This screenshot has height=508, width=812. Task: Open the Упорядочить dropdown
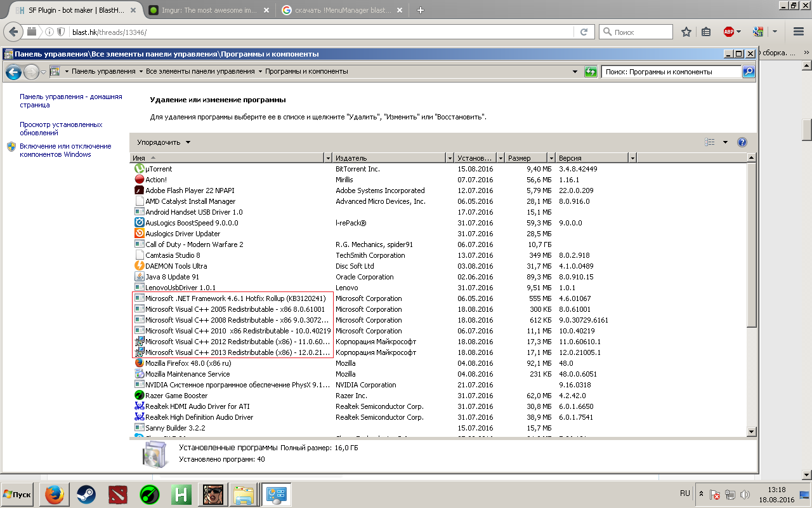point(164,142)
